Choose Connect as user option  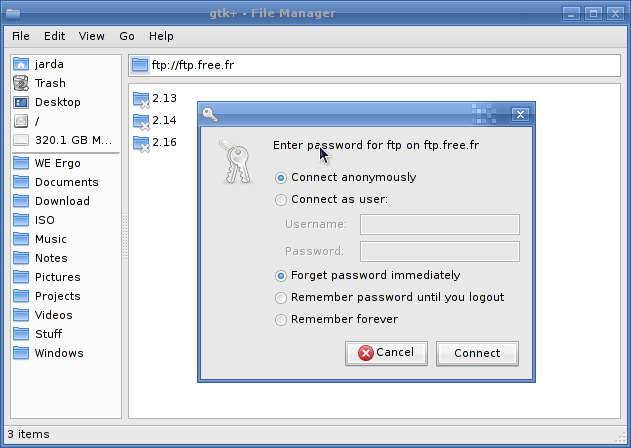pos(281,200)
